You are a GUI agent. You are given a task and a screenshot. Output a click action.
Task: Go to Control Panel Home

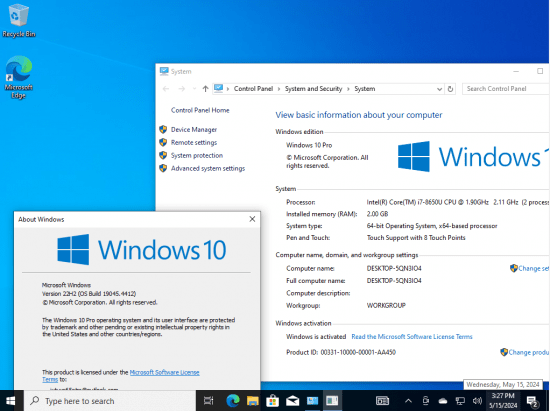(200, 110)
